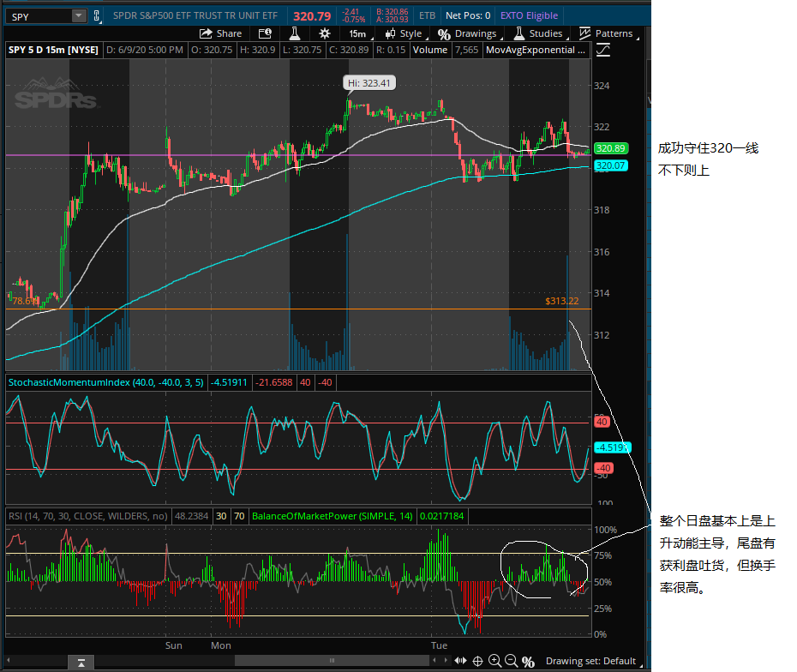This screenshot has width=797, height=672.
Task: Click the bid/ask quote B: 320.86
Action: tap(392, 12)
